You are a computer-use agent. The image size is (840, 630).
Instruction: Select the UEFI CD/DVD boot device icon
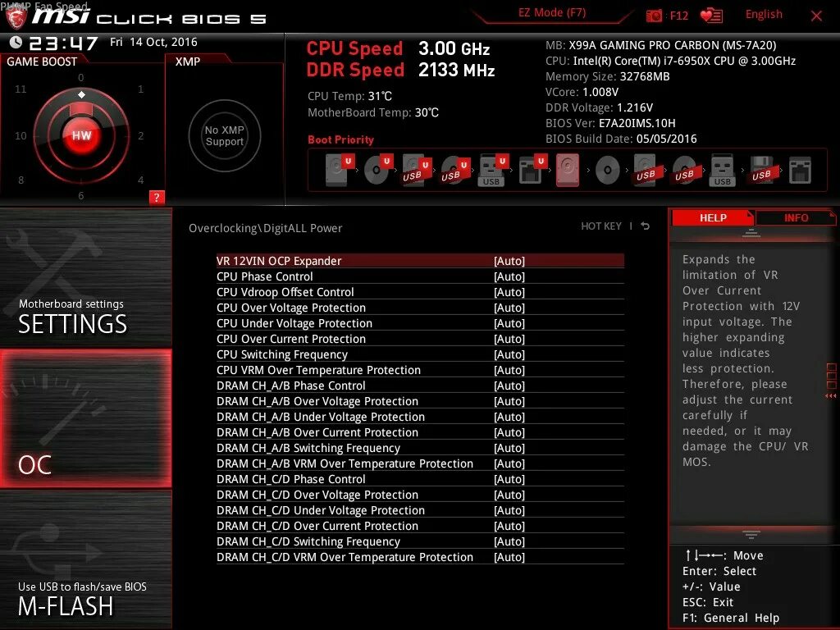[x=378, y=170]
